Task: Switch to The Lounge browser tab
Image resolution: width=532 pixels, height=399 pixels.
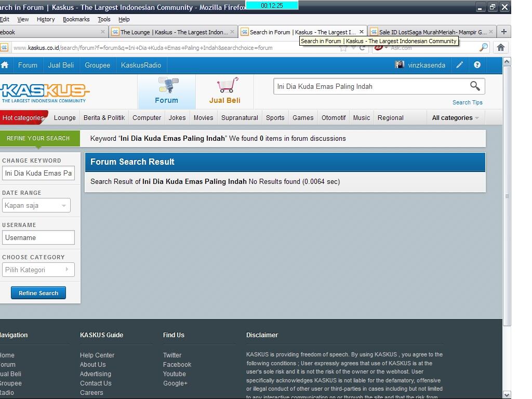Action: 173,32
